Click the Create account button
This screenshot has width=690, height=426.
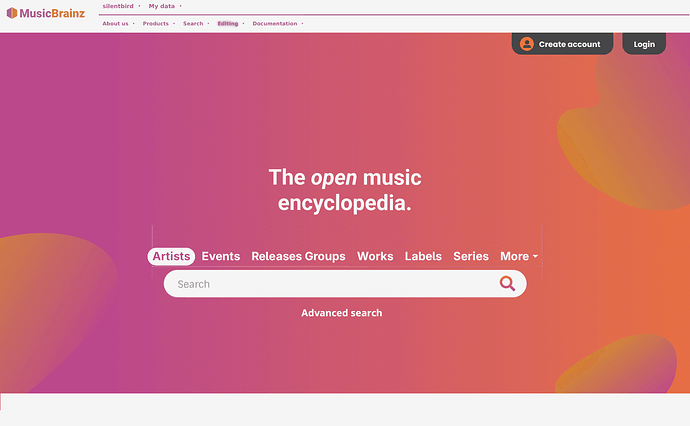pos(562,44)
